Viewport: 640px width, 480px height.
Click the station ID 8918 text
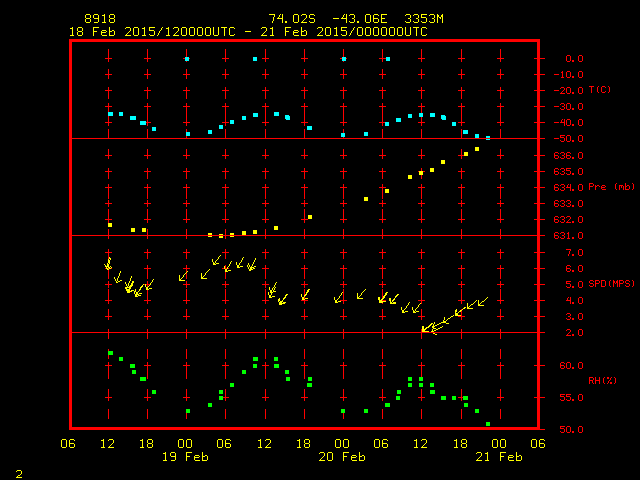[x=100, y=19]
